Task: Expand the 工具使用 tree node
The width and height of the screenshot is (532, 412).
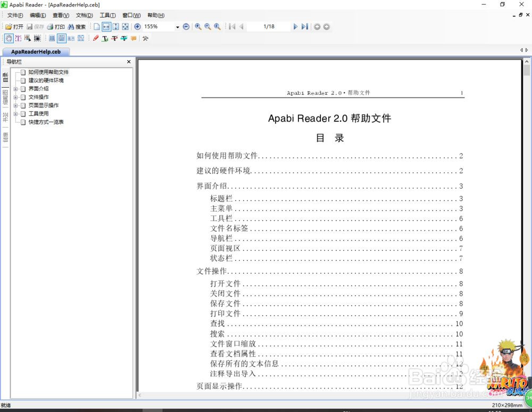Action: click(15, 114)
